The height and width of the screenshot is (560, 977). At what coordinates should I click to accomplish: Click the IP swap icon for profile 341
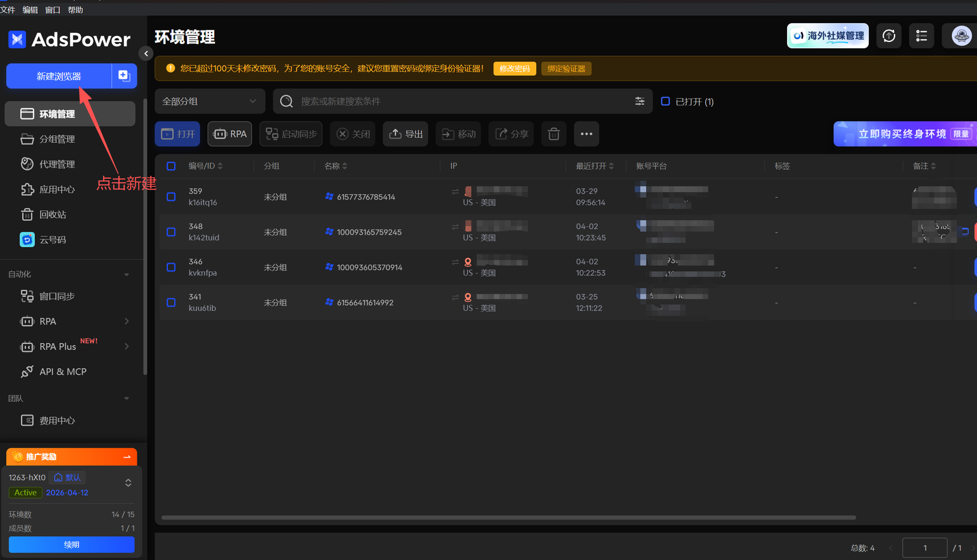click(455, 297)
